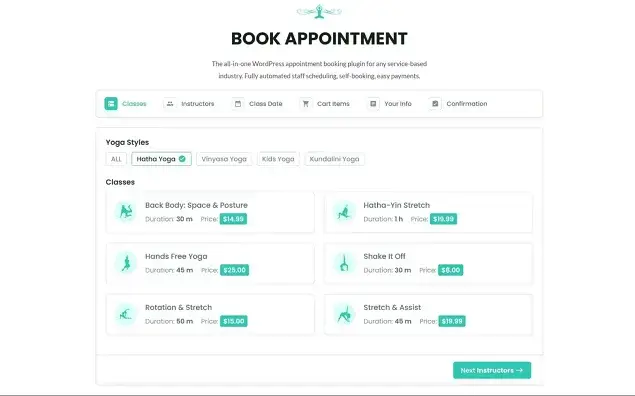Click the Your Info step icon
Image resolution: width=635 pixels, height=396 pixels.
(373, 104)
